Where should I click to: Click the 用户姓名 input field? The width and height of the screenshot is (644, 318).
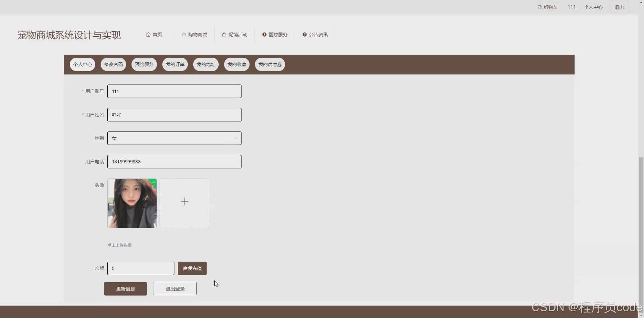[x=174, y=115]
